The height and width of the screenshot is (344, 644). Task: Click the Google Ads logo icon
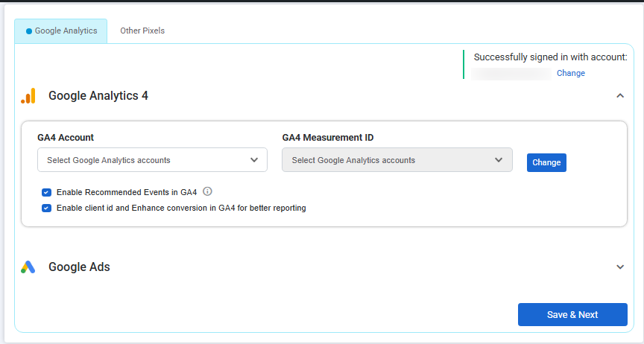click(x=28, y=267)
